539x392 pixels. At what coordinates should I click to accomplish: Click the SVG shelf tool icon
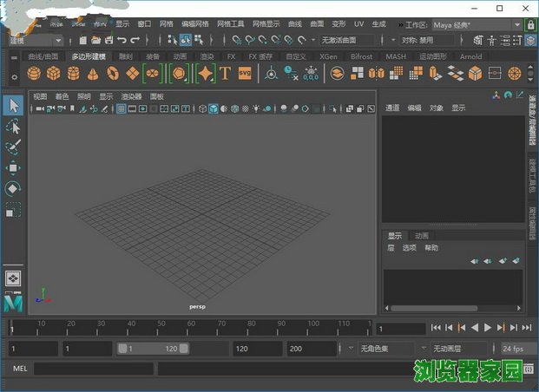point(244,75)
